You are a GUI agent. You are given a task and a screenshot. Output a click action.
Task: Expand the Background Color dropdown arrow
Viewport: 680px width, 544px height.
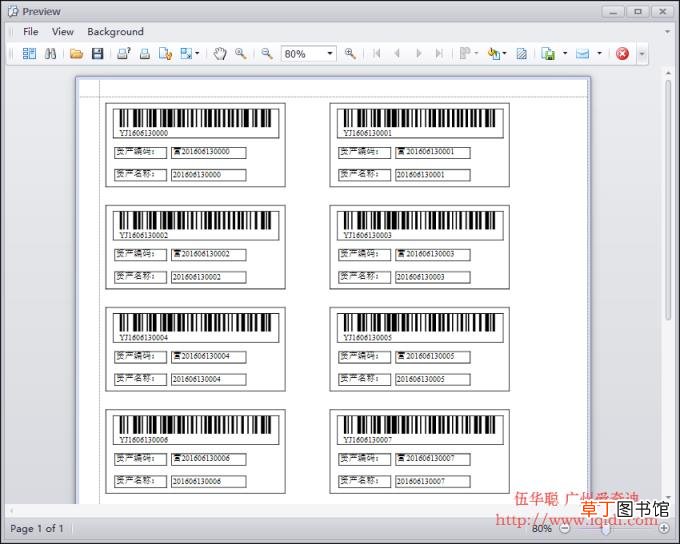(x=504, y=53)
